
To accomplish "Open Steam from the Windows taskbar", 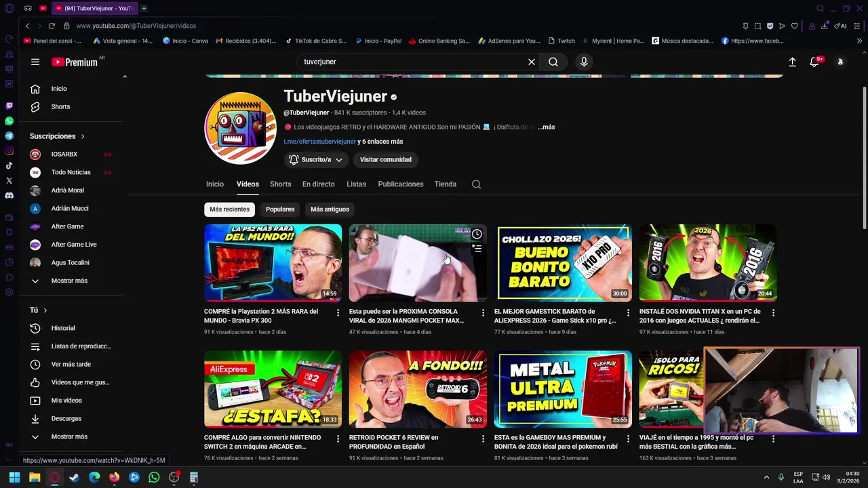I will (74, 478).
